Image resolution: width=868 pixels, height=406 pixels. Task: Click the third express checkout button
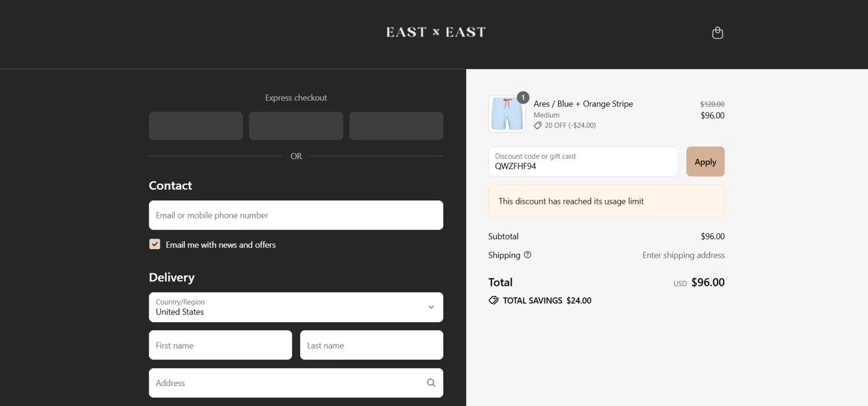tap(396, 126)
